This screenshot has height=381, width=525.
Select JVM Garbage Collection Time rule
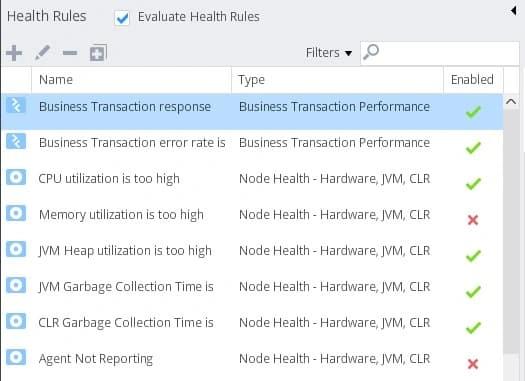click(x=252, y=287)
